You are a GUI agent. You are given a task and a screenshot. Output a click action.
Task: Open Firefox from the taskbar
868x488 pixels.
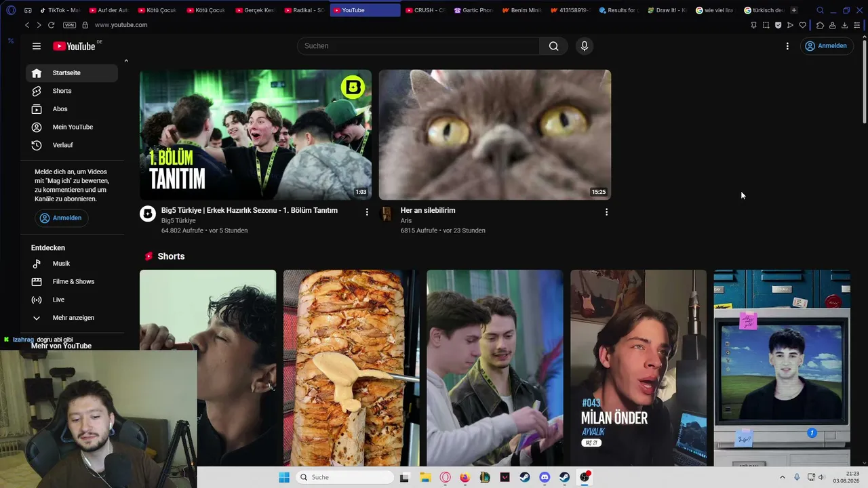tap(465, 477)
